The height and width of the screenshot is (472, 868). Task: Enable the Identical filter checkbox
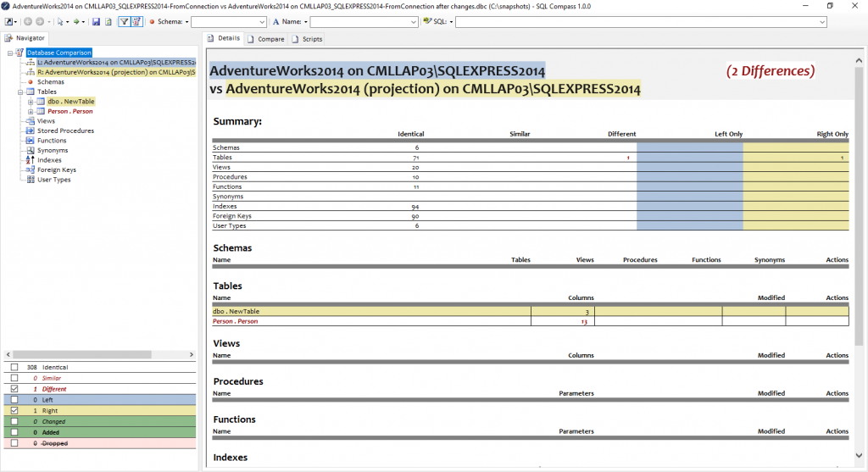pyautogui.click(x=14, y=368)
